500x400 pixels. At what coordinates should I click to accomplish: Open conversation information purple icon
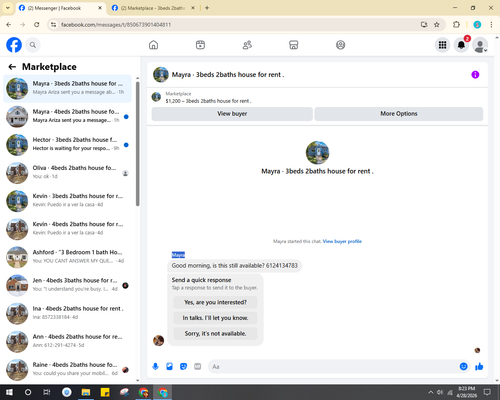(475, 75)
